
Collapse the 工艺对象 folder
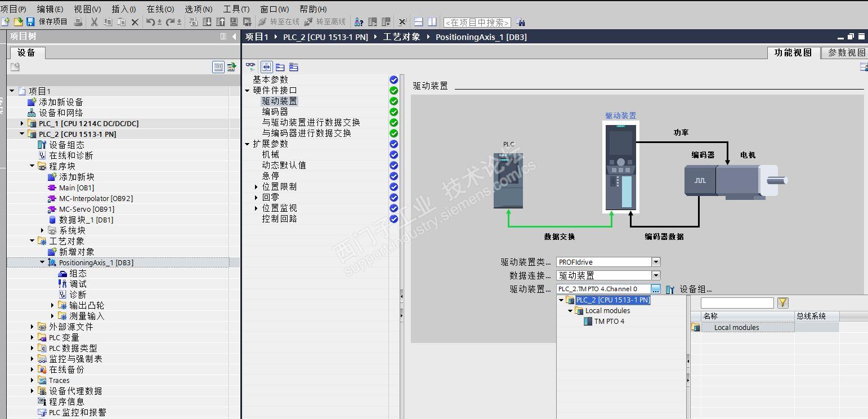32,241
